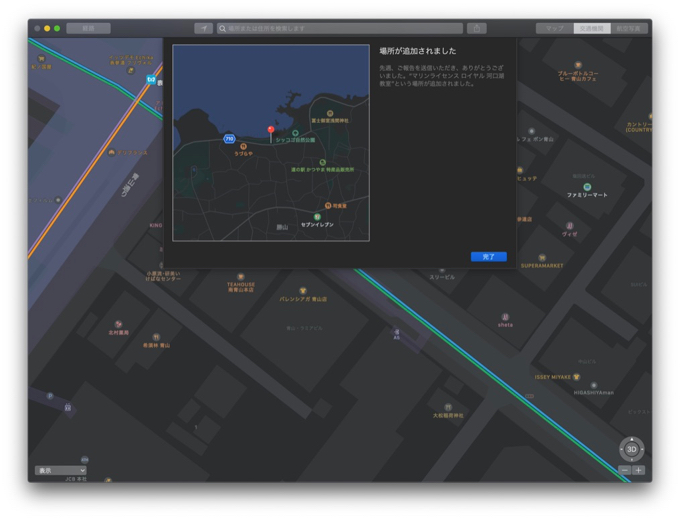The height and width of the screenshot is (519, 680).
Task: Click the share icon in the toolbar
Action: [x=477, y=28]
